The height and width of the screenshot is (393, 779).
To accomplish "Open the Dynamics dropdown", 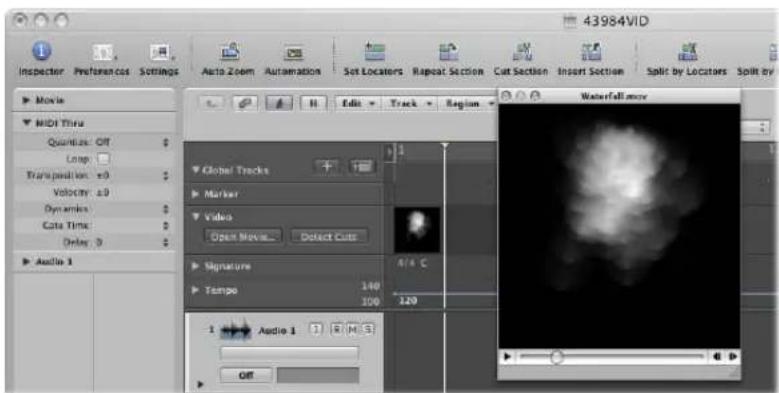I will (165, 209).
